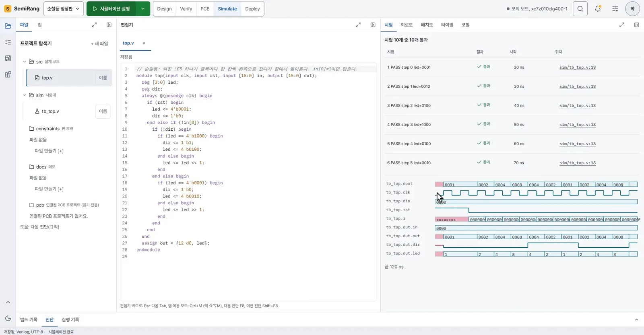Select the tb_top.dut.led waveform signal
Image resolution: width=644 pixels, height=335 pixels.
coord(403,253)
